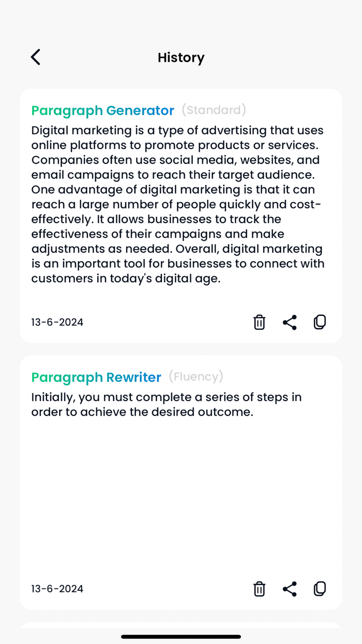Tap the home indicator bar at screen bottom
This screenshot has width=362, height=644.
coord(181,637)
